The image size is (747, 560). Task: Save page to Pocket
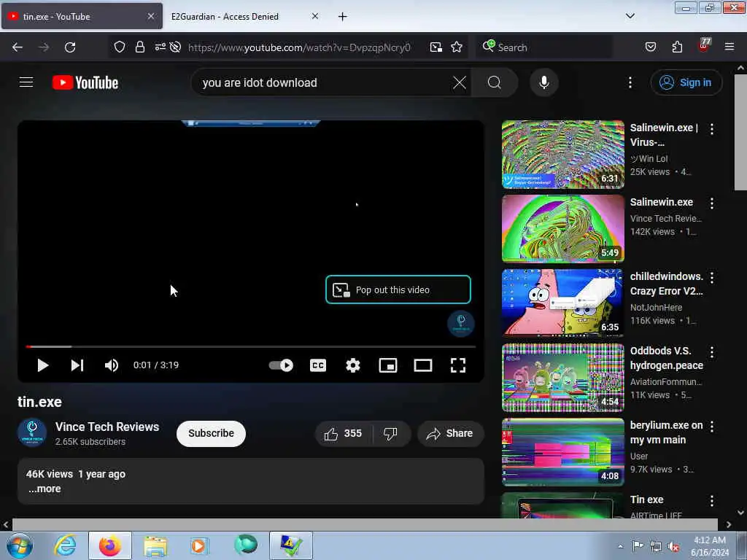[651, 47]
